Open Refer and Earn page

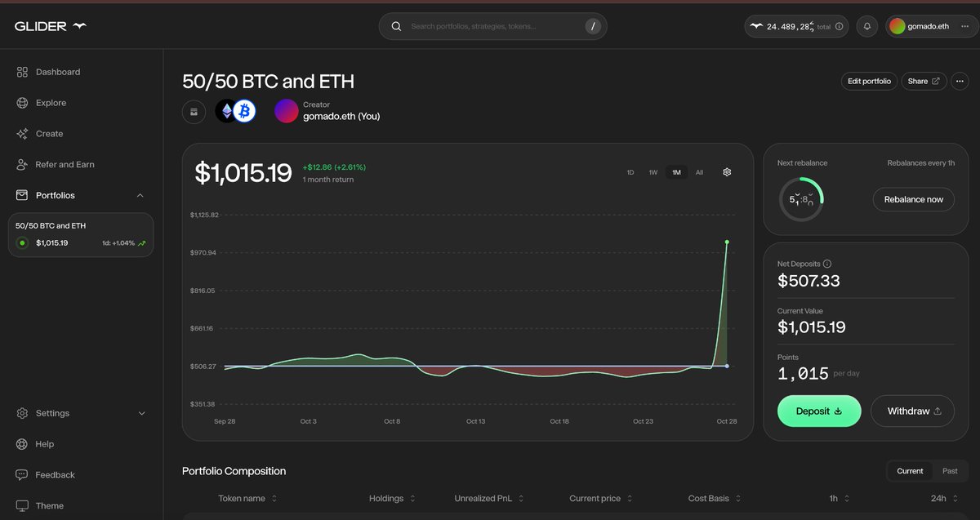65,164
